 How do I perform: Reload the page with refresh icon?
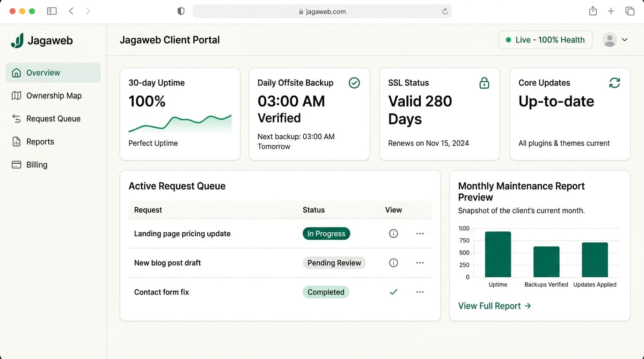point(445,11)
